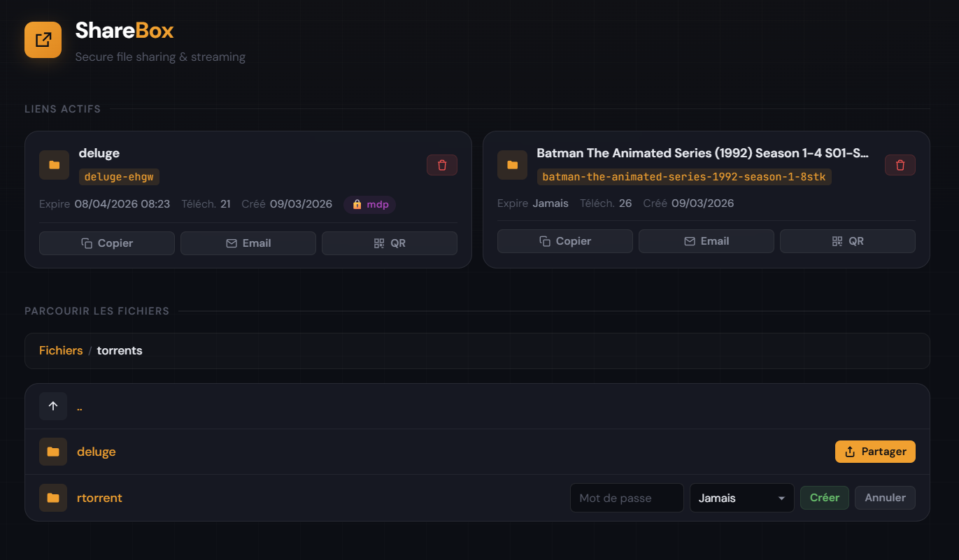This screenshot has height=560, width=959.
Task: Click the Batman The Animated Series card title
Action: coord(703,153)
